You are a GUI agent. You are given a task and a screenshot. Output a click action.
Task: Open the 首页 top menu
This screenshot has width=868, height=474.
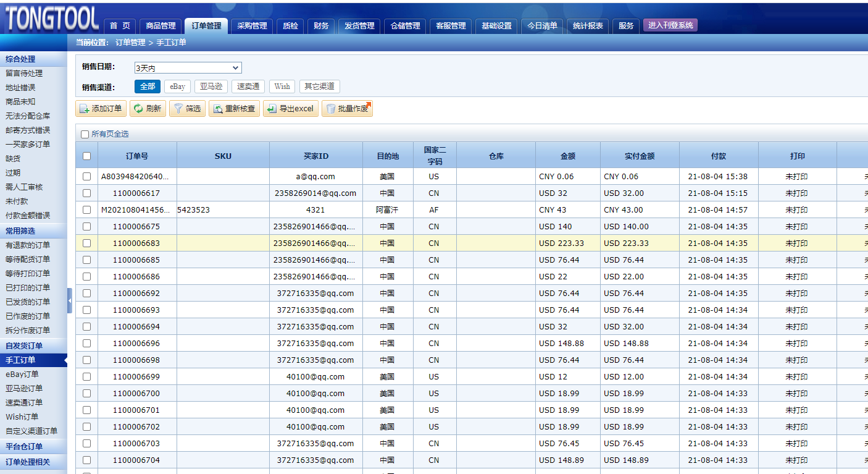[120, 26]
